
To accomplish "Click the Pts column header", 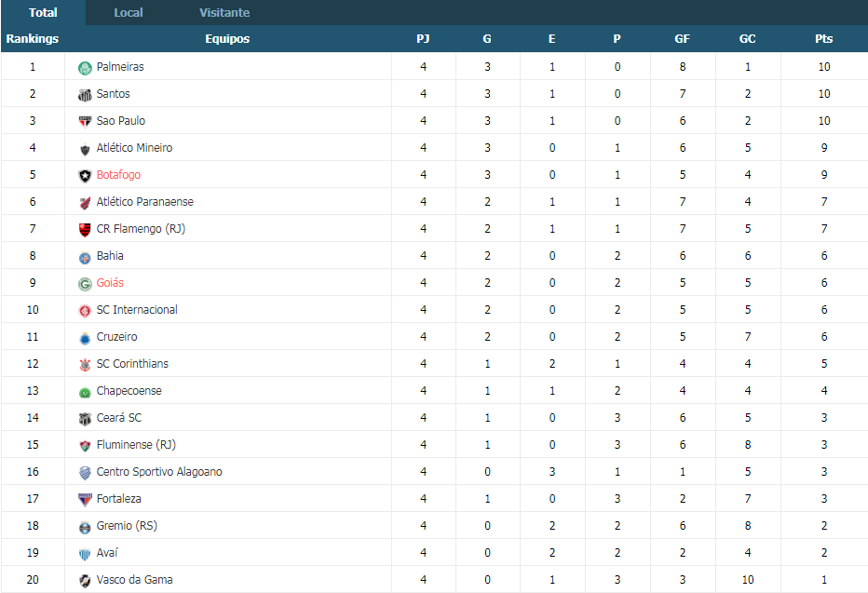I will point(823,39).
